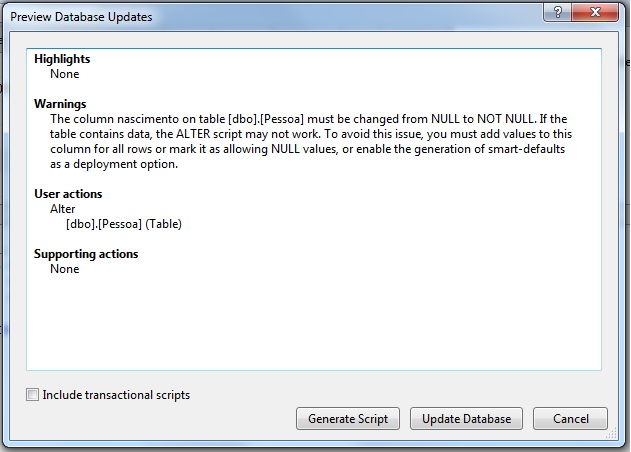Image resolution: width=631 pixels, height=452 pixels.
Task: Click the Update Database button
Action: click(x=466, y=419)
